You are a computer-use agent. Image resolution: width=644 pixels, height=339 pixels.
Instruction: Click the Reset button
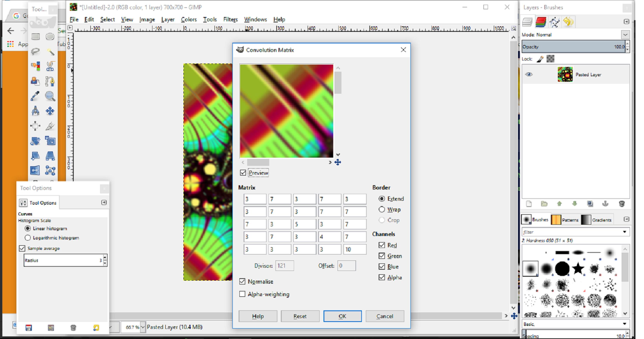click(x=300, y=316)
